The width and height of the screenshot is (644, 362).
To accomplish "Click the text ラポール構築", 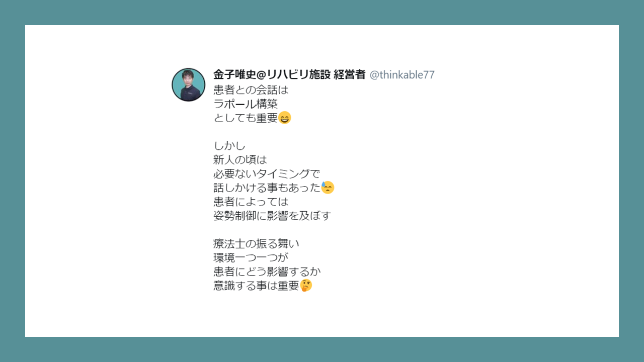I will (246, 104).
